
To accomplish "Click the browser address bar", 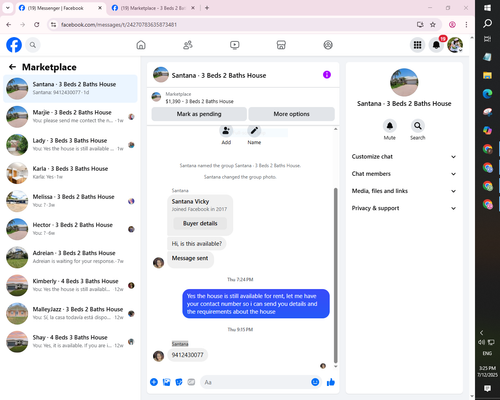I will tap(233, 24).
